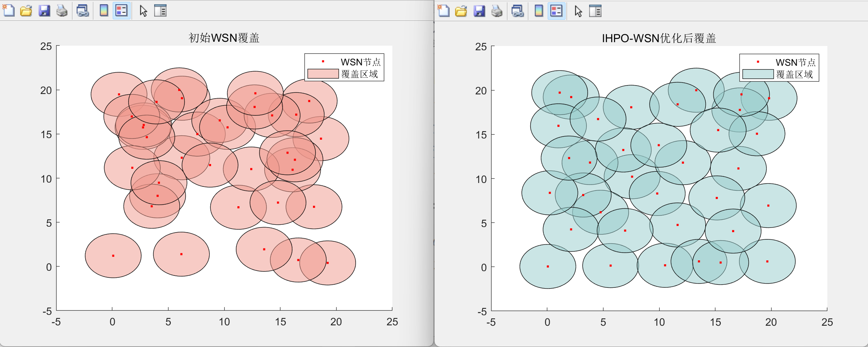The width and height of the screenshot is (868, 347).
Task: Toggle Insert Legend icon in right window
Action: 557,11
